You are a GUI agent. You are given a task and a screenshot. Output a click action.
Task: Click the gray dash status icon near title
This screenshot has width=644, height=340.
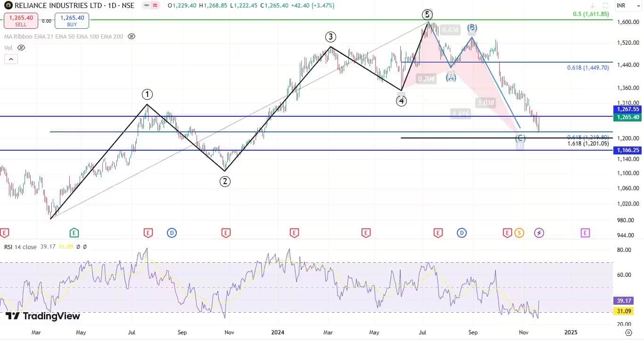pos(145,6)
